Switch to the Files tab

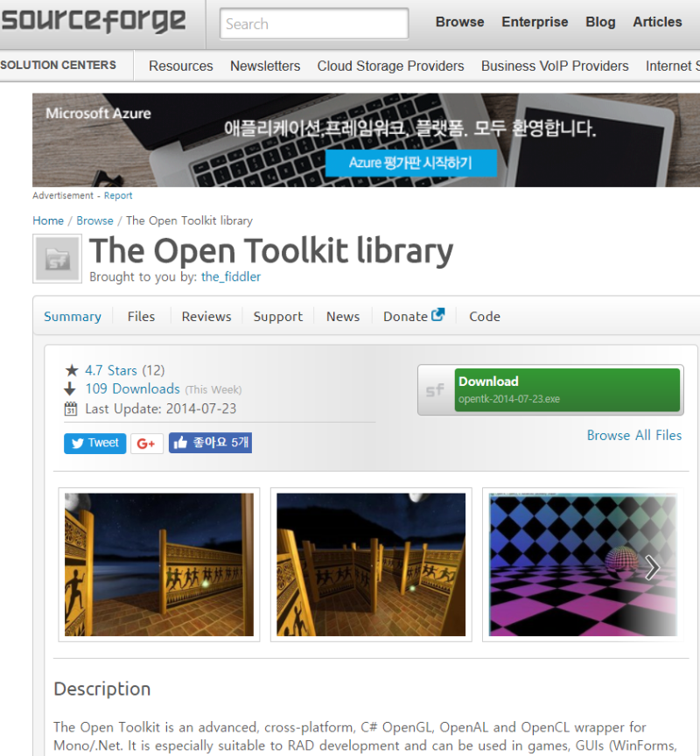point(141,316)
